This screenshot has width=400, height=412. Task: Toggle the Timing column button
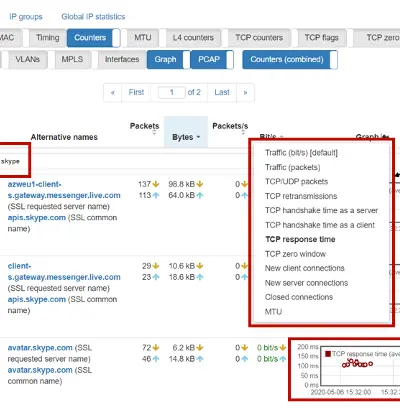tap(47, 38)
